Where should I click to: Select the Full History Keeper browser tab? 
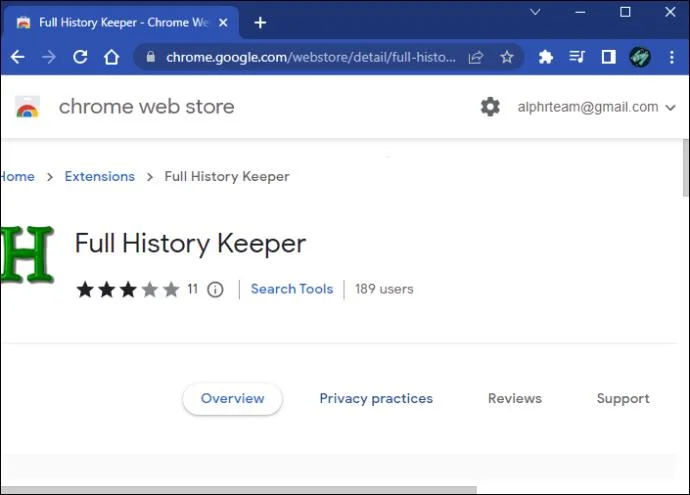pyautogui.click(x=122, y=22)
